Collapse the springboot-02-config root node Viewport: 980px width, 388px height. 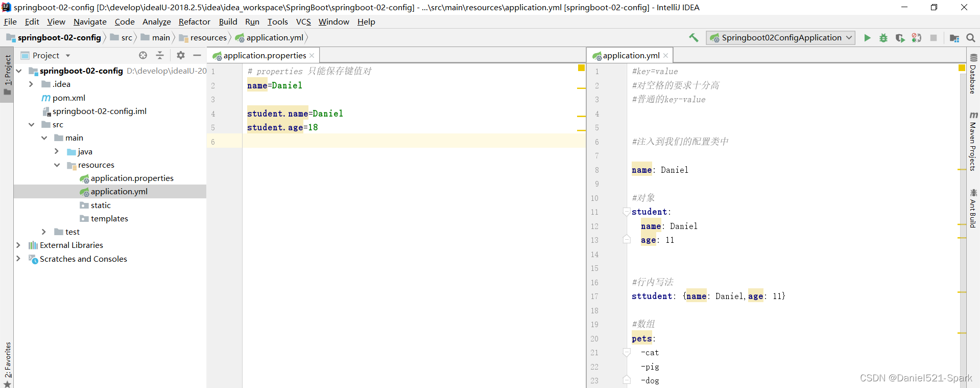[x=19, y=71]
